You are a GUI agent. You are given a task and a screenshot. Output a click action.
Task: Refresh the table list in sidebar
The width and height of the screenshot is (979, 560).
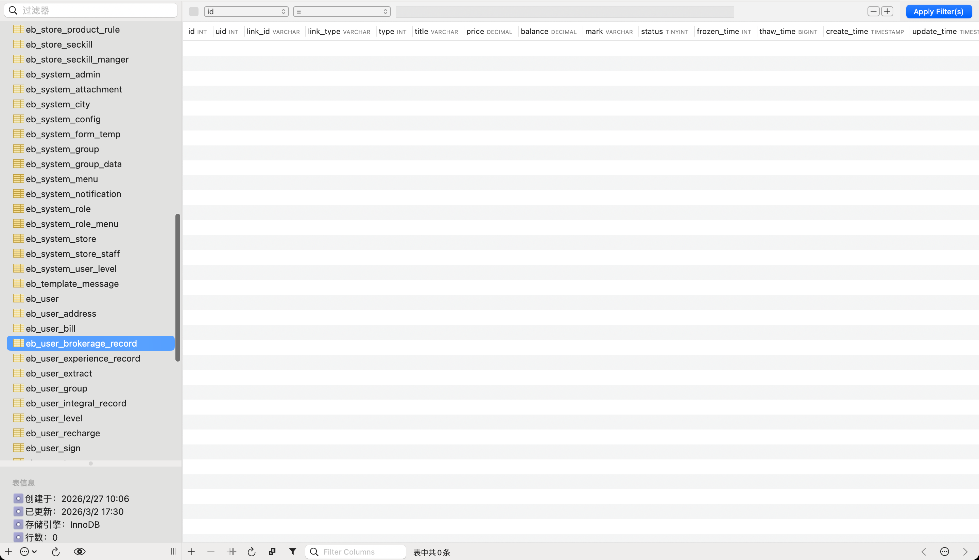tap(56, 552)
